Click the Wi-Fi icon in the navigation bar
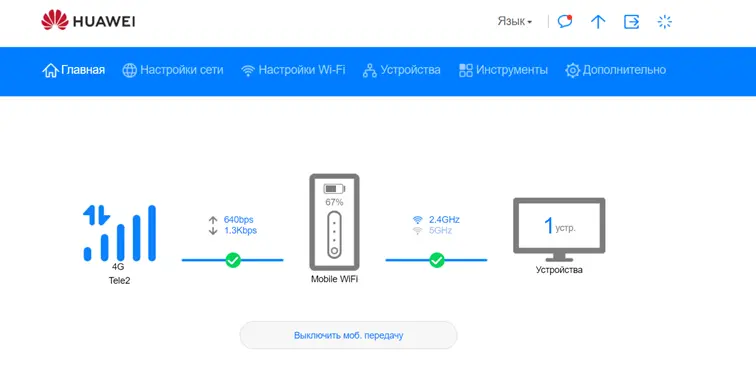Image resolution: width=756 pixels, height=380 pixels. click(248, 71)
